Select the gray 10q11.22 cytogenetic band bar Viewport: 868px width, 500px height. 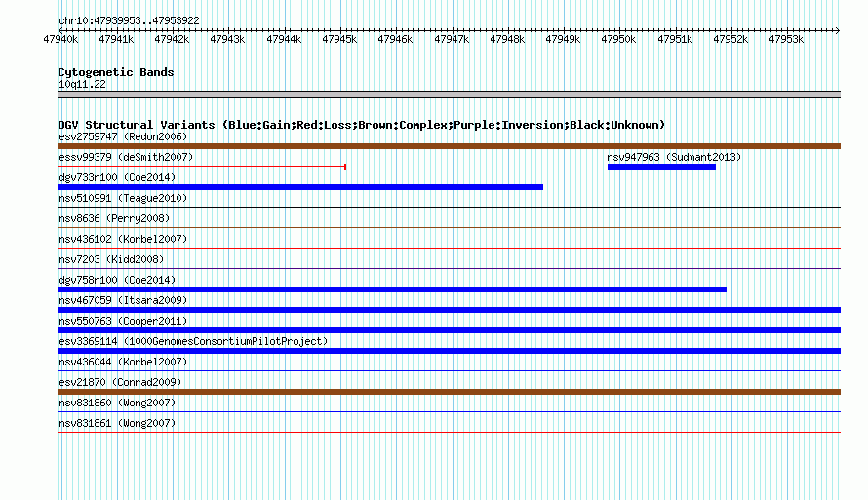coord(449,95)
